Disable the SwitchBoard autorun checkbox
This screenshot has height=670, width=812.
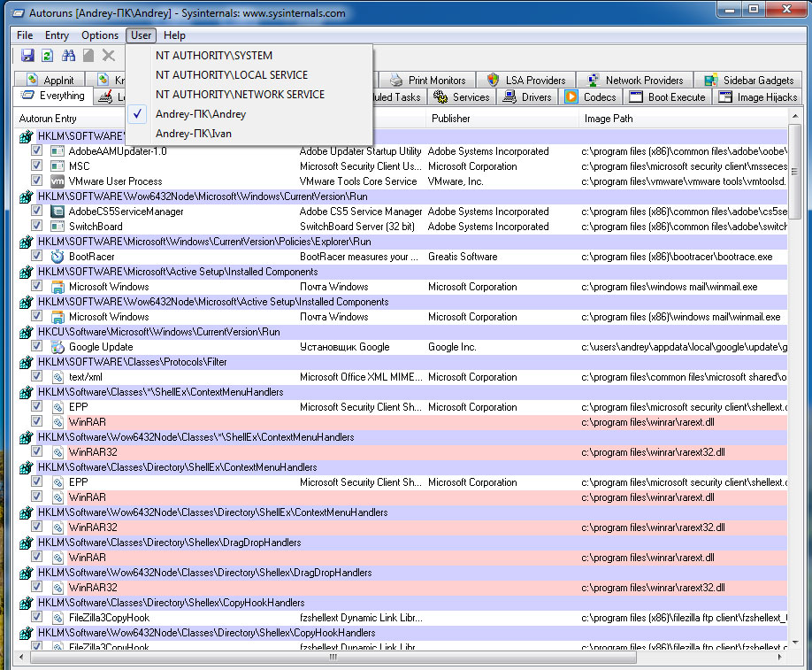tap(36, 227)
